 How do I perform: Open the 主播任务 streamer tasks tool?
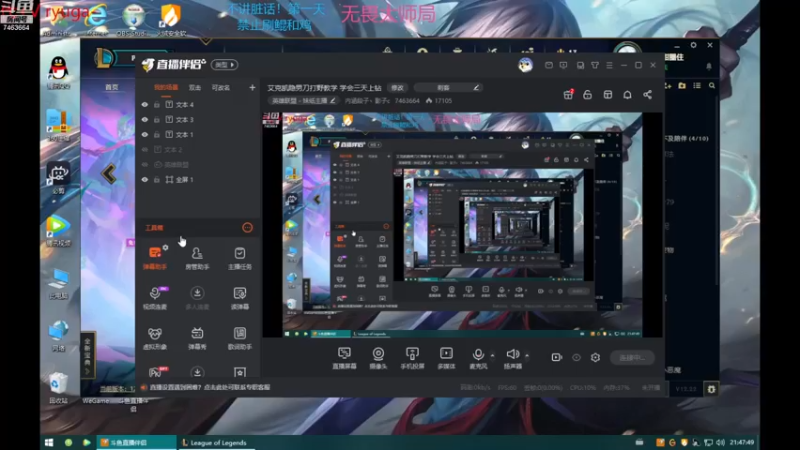(239, 258)
